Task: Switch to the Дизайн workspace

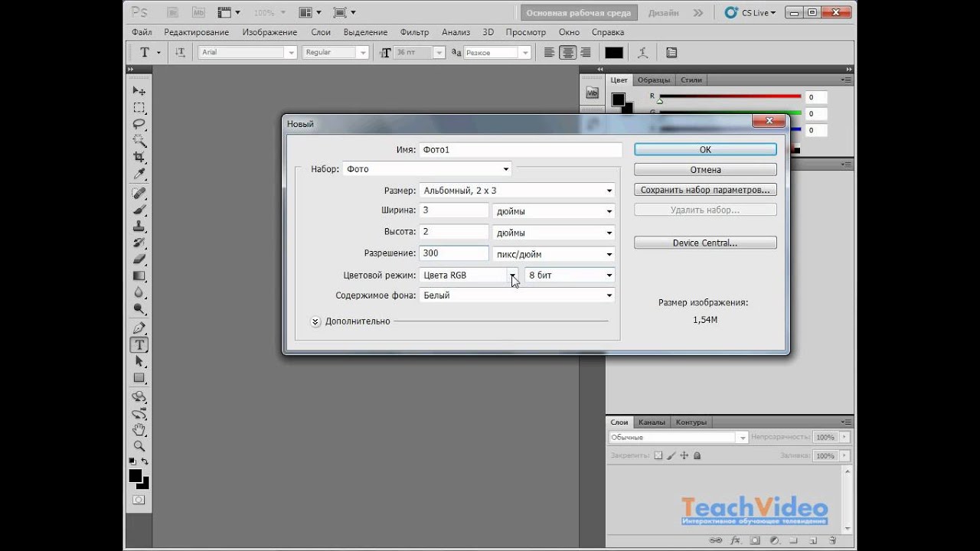Action: 663,13
